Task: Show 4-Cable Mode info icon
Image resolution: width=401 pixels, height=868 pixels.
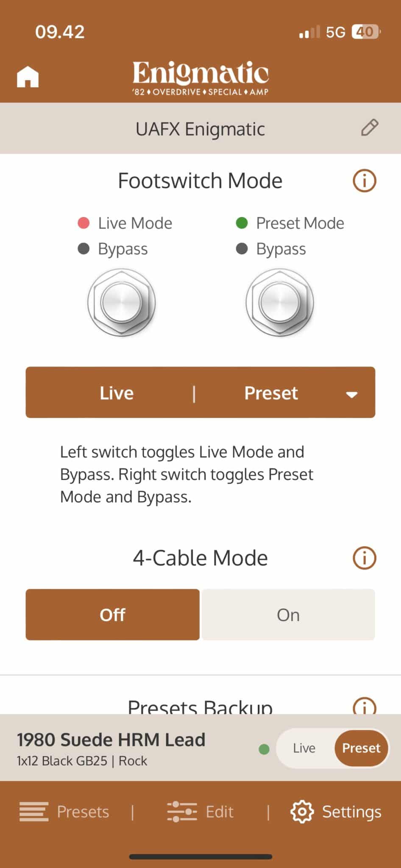Action: 365,558
